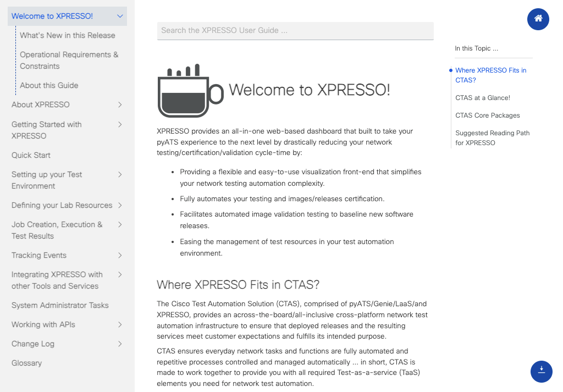The width and height of the screenshot is (563, 392).
Task: Open Job Creation, Execution & Test Results item
Action: click(x=57, y=230)
